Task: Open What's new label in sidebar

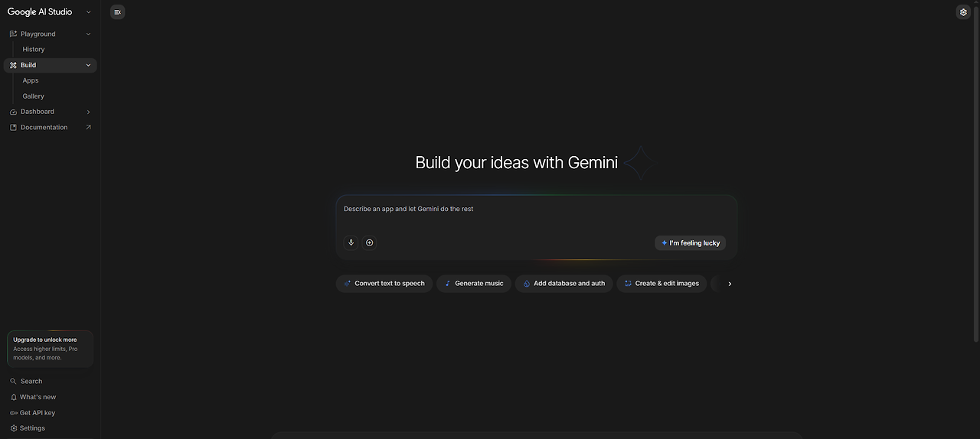Action: pyautogui.click(x=38, y=397)
